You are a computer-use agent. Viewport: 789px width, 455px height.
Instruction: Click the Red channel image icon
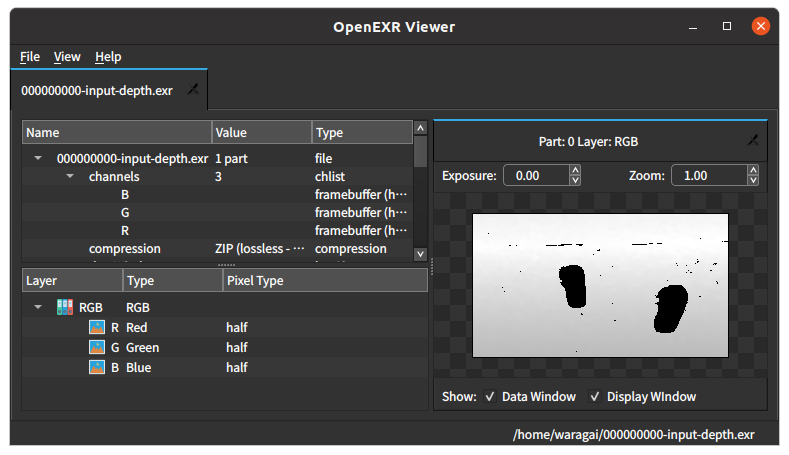coord(97,327)
